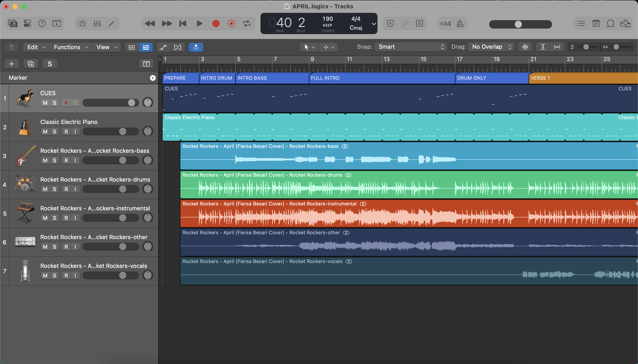Expand the LCD display mode dropdown
Image resolution: width=638 pixels, height=364 pixels.
(x=374, y=24)
